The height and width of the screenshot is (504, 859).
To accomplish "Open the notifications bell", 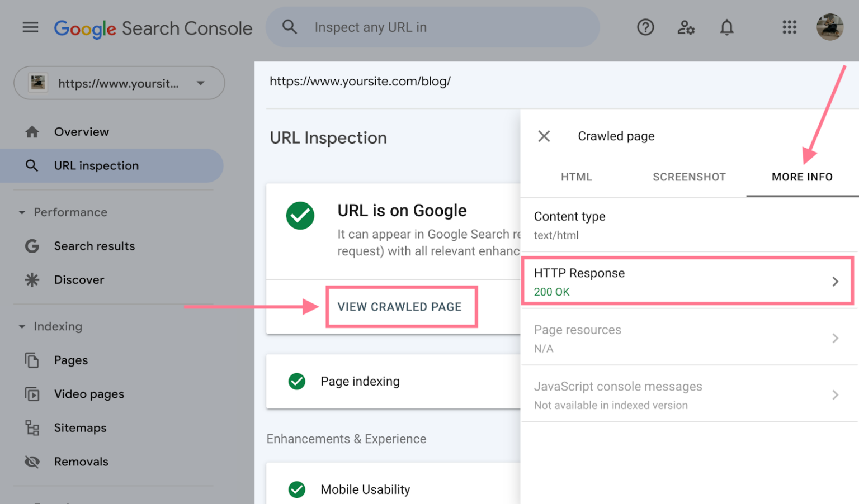I will 726,27.
